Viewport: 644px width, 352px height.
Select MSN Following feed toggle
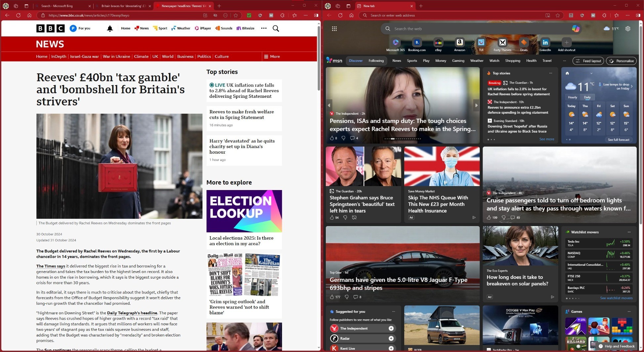[376, 60]
